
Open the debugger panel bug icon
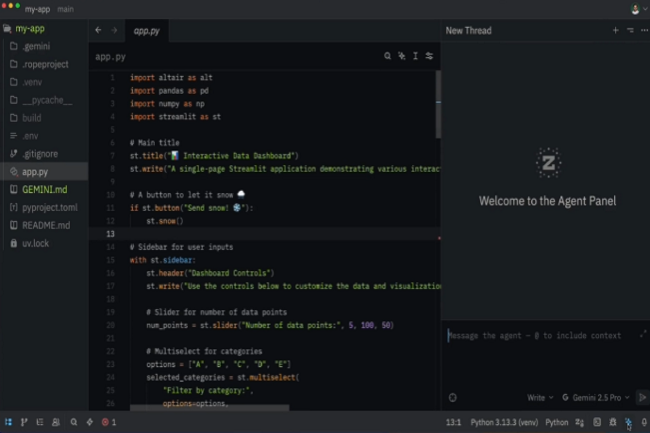[613, 422]
